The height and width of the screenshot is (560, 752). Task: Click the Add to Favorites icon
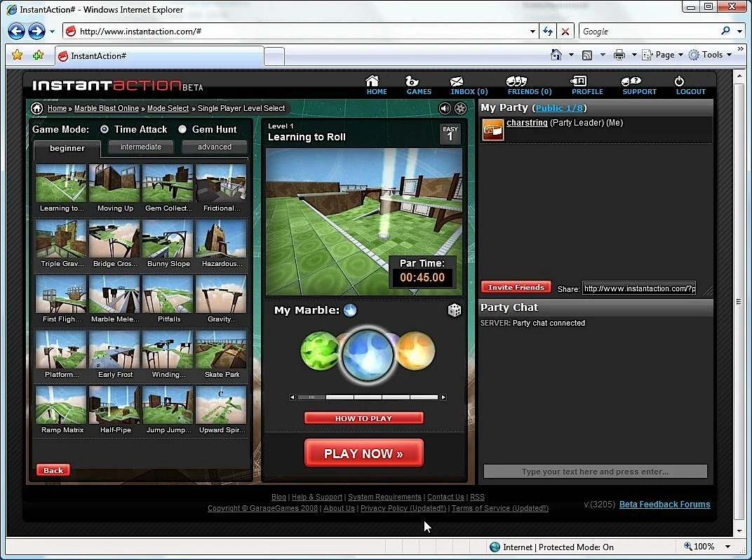(x=38, y=55)
